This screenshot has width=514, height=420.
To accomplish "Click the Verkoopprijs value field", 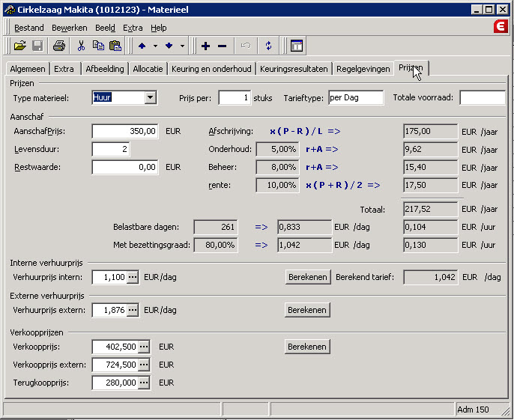I will point(115,347).
